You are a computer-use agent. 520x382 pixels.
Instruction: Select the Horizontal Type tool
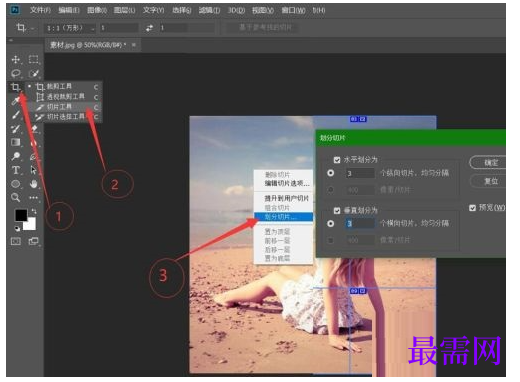[x=16, y=170]
